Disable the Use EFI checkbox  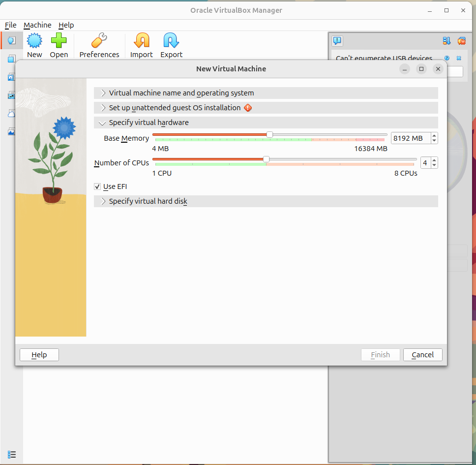point(97,186)
